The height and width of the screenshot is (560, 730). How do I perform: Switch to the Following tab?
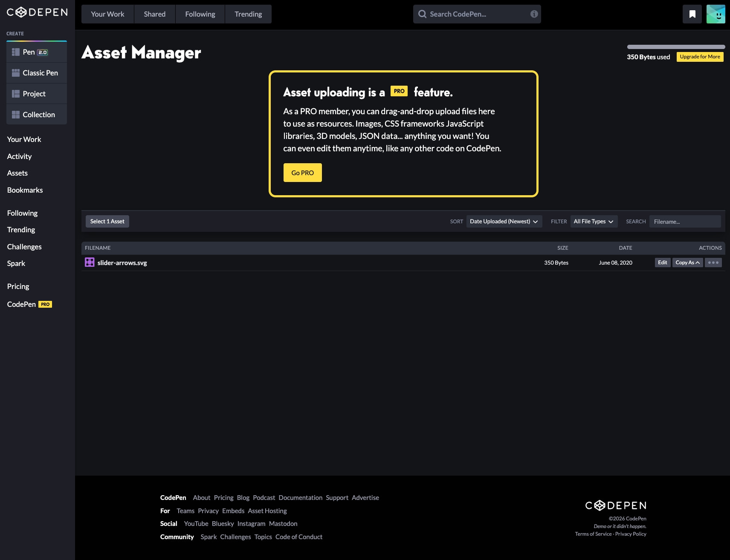[x=200, y=14]
